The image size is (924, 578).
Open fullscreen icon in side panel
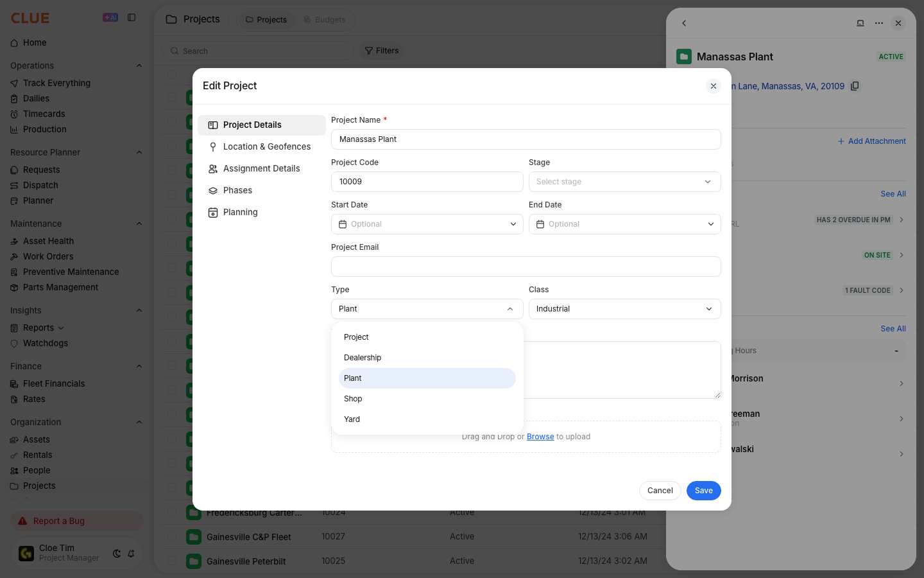(x=860, y=23)
